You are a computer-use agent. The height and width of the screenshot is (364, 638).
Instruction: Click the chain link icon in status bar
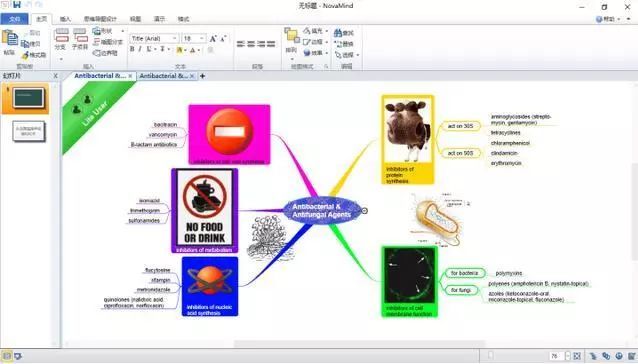[x=606, y=356]
